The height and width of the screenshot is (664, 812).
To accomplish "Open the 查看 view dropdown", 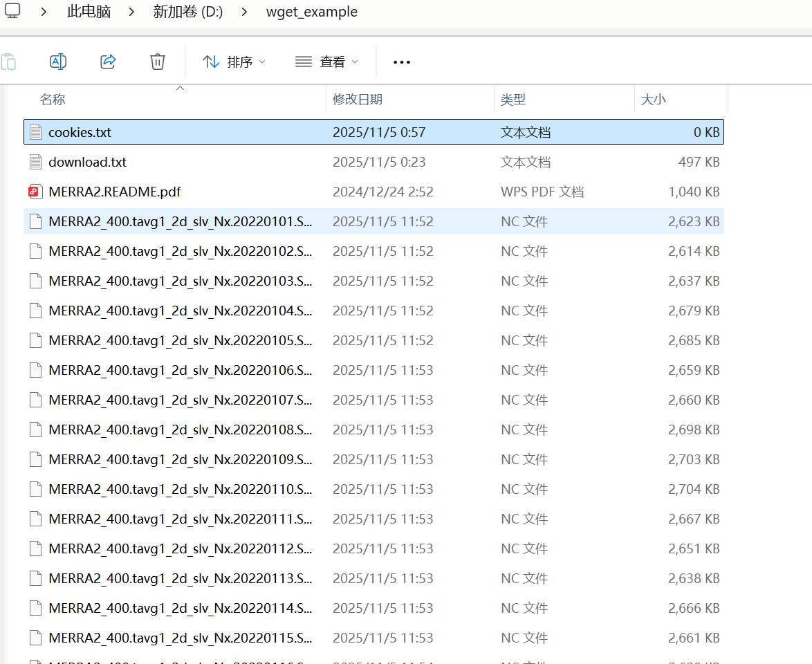I will click(326, 62).
